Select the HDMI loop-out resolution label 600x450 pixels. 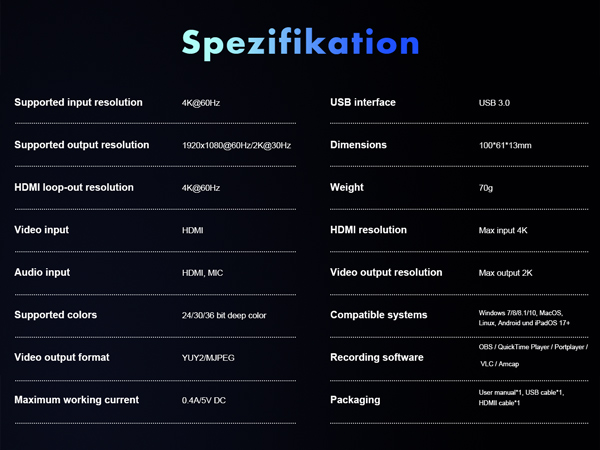click(x=73, y=187)
